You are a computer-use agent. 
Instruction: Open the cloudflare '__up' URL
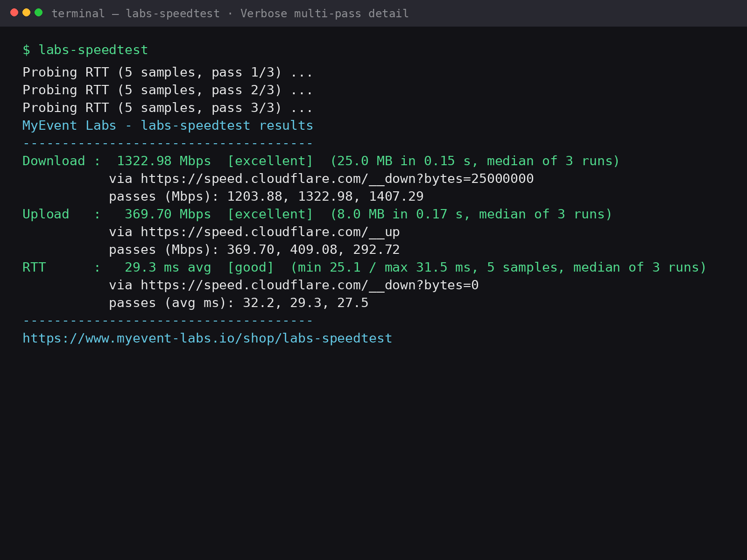(x=270, y=232)
